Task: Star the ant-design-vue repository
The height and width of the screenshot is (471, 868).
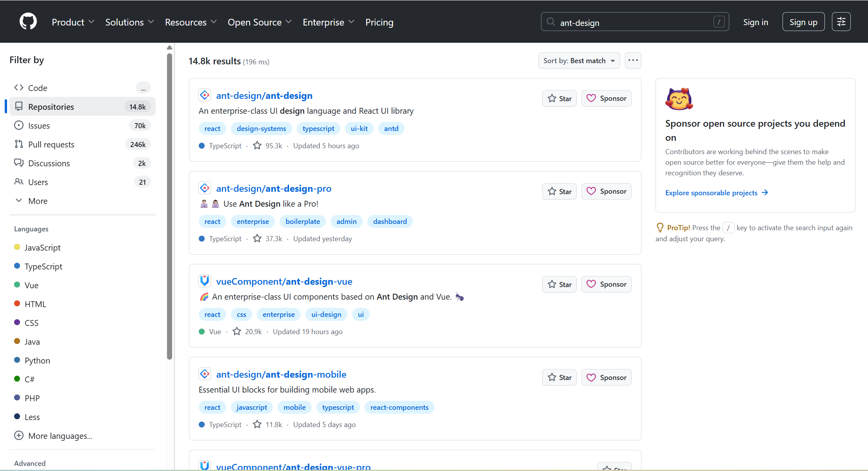Action: click(559, 284)
